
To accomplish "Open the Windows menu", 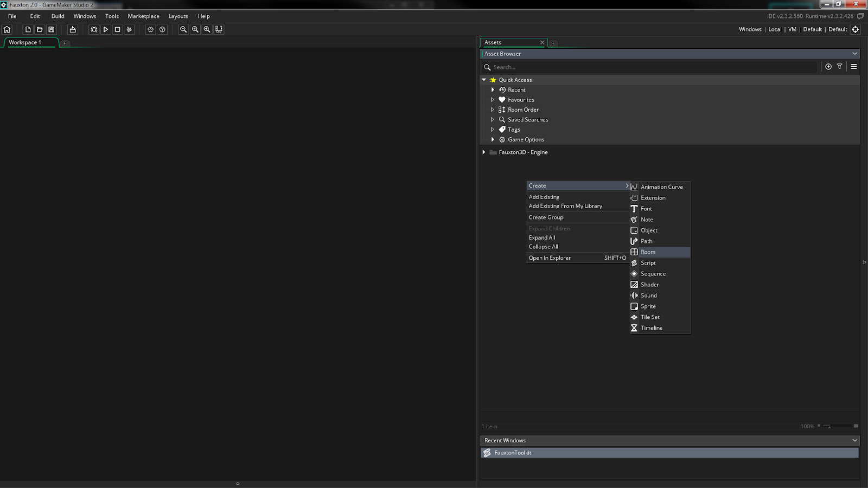I will coord(85,16).
